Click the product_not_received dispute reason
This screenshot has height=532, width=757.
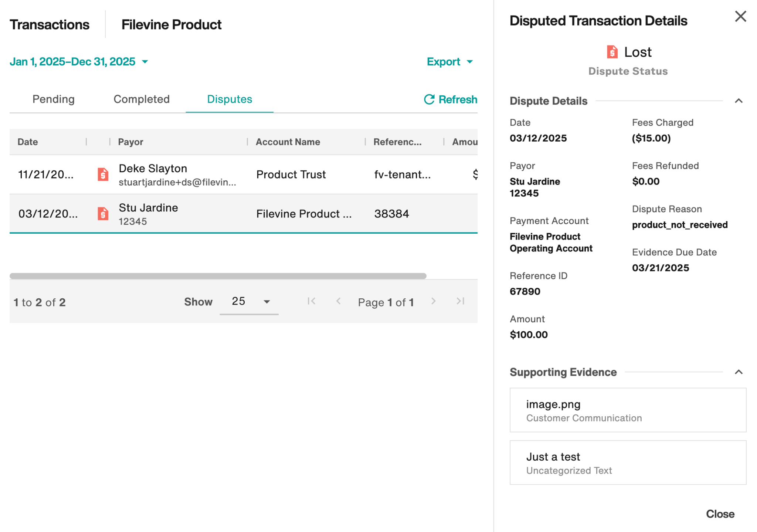[679, 225]
